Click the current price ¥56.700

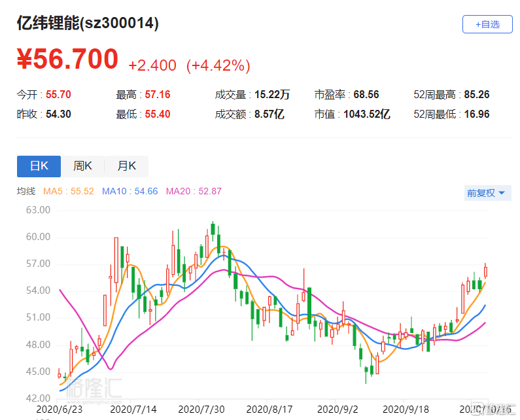[67, 59]
